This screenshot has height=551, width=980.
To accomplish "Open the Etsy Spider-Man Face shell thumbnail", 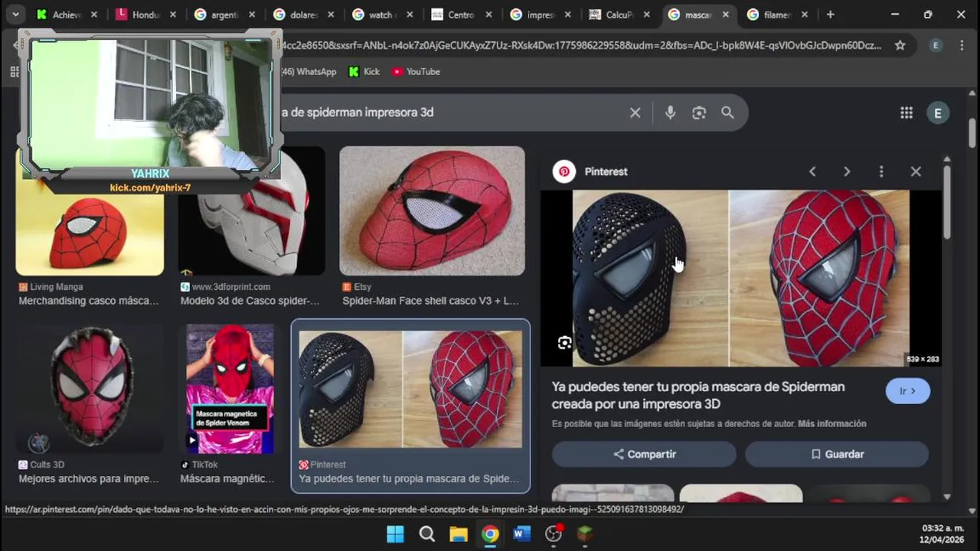I will pyautogui.click(x=432, y=210).
